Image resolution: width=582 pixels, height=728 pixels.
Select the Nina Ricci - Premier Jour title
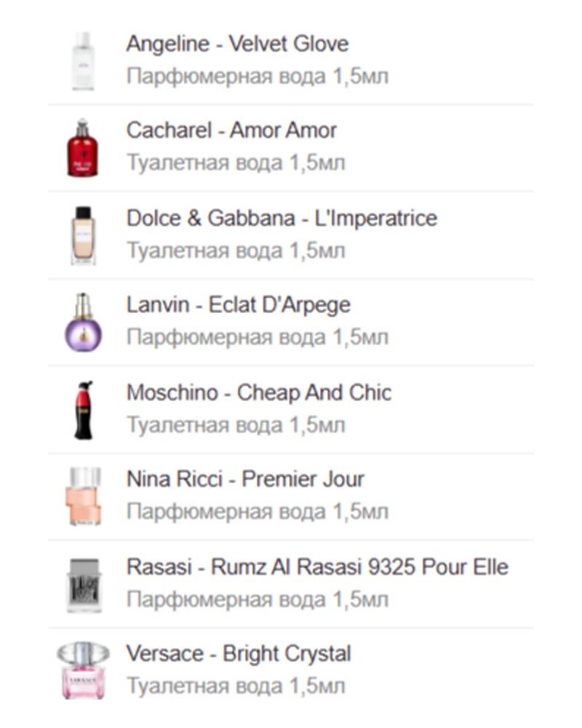[x=245, y=480]
